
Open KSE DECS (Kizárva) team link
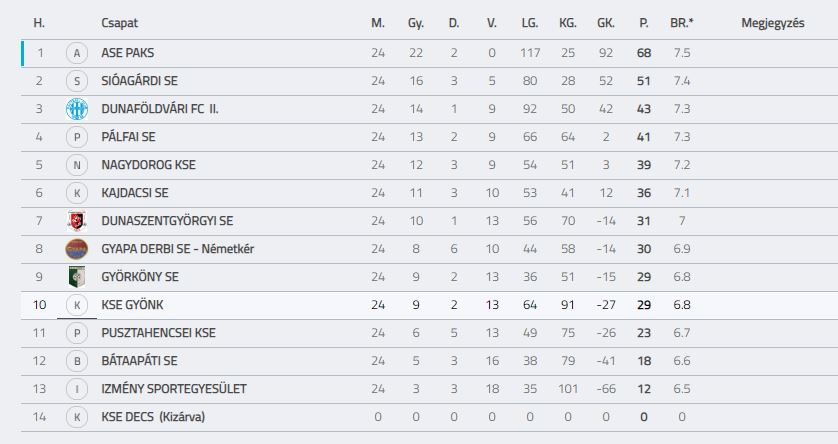pos(153,417)
